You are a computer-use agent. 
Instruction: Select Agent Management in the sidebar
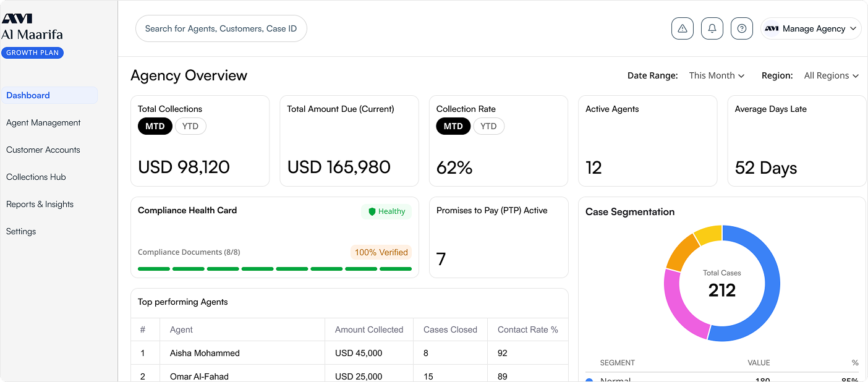tap(43, 122)
